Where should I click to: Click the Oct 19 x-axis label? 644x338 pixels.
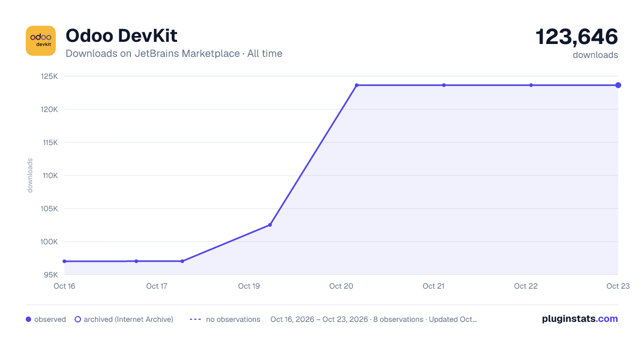click(249, 286)
